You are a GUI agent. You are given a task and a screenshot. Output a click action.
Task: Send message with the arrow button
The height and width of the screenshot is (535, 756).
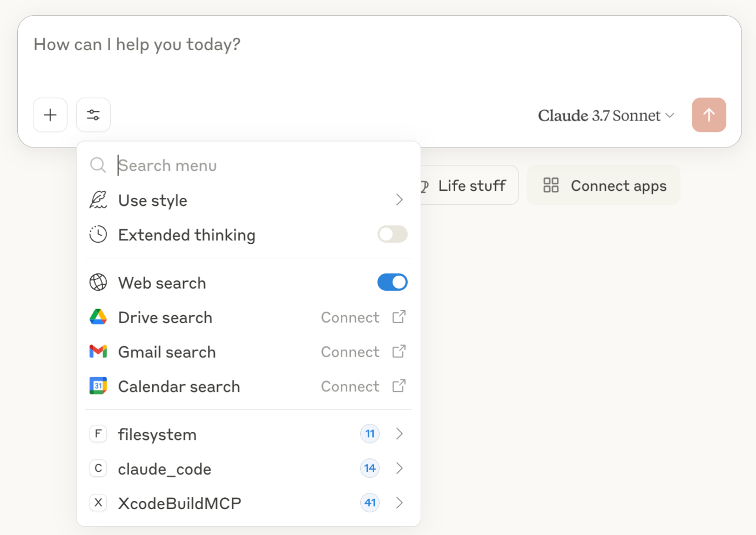click(708, 115)
